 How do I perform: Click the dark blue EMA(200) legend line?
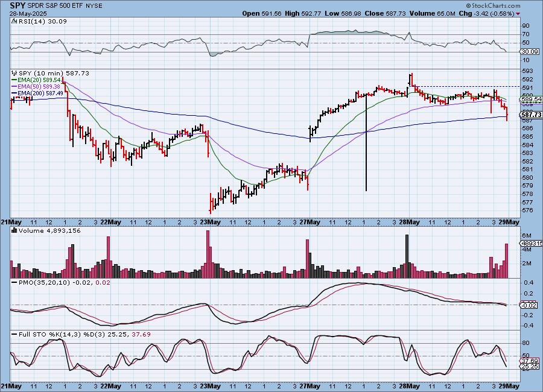[14, 93]
